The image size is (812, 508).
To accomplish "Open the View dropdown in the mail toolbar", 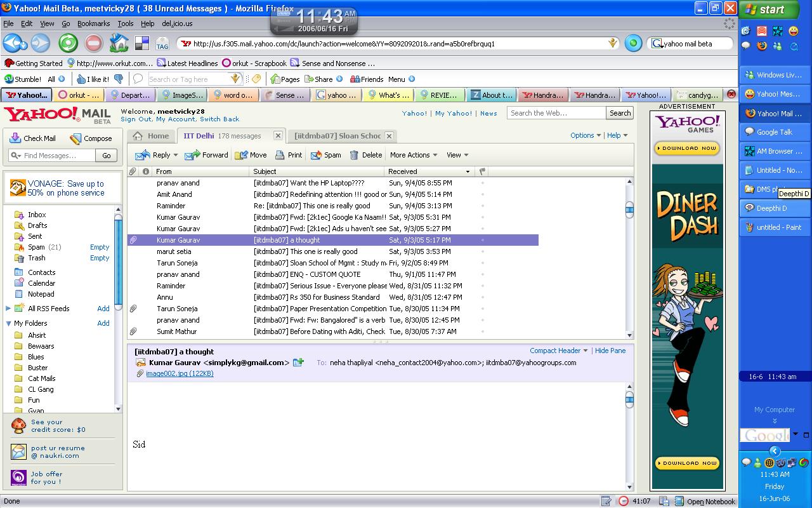I will [457, 155].
